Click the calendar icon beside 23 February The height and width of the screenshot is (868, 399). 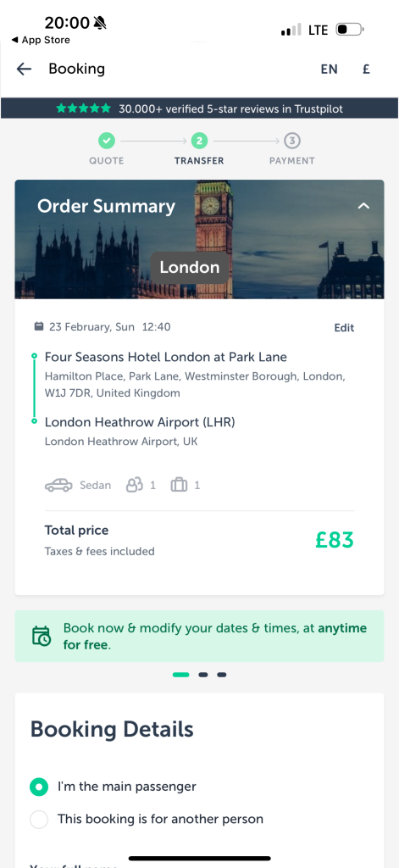coord(39,326)
